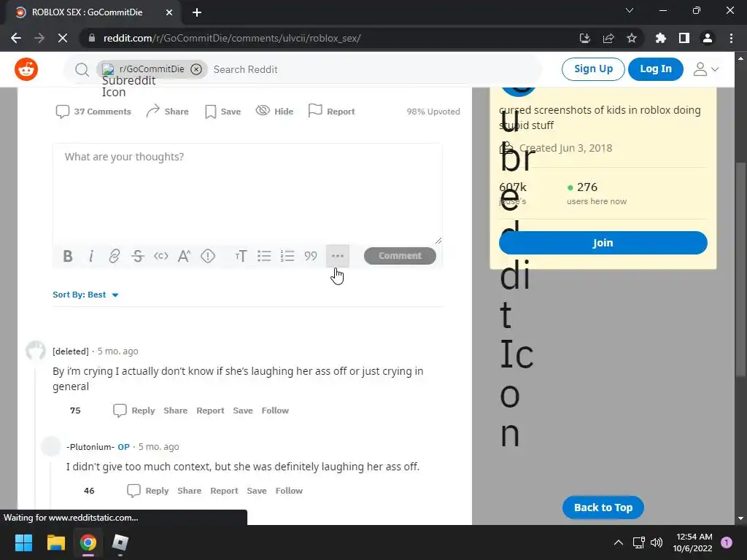Screen dimensions: 747x560
Task: Open the user account dropdown menu
Action: click(705, 69)
